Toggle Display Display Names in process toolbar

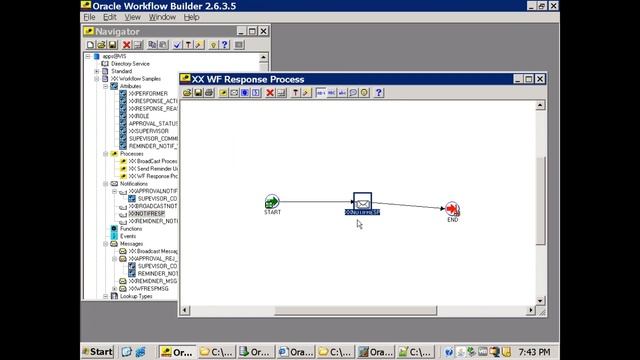pyautogui.click(x=342, y=93)
